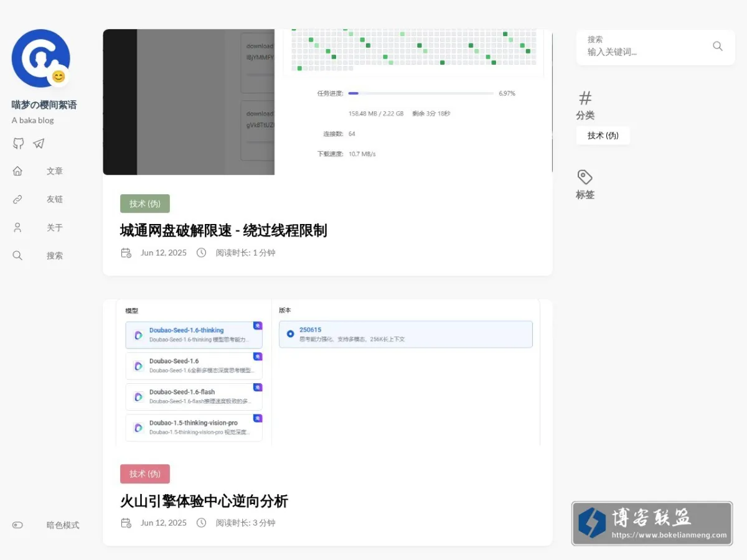The image size is (747, 560).
Task: Open 搜索 from the sidebar menu
Action: click(x=55, y=256)
